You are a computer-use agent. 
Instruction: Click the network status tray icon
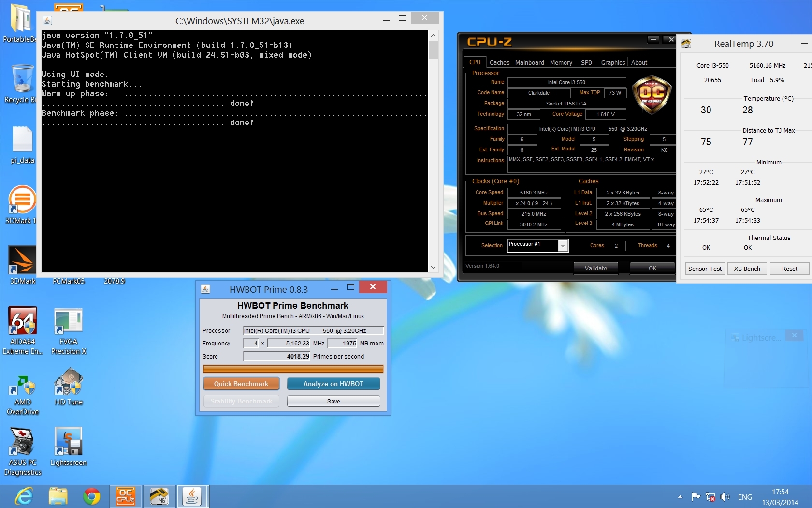pos(710,497)
